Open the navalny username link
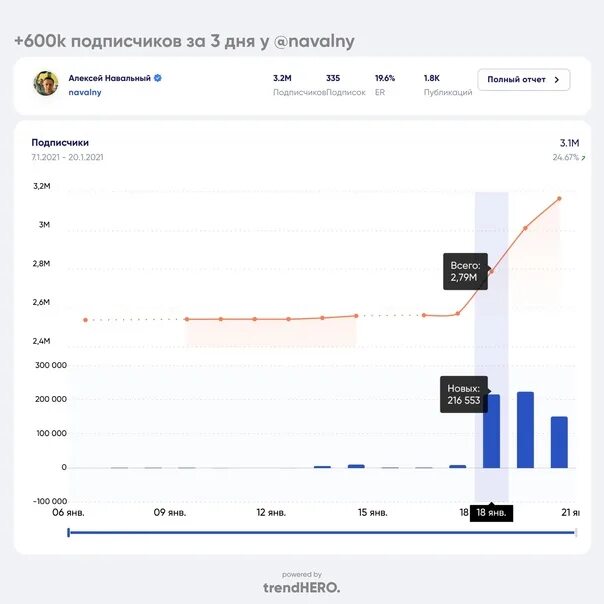This screenshot has width=604, height=604. 85,92
